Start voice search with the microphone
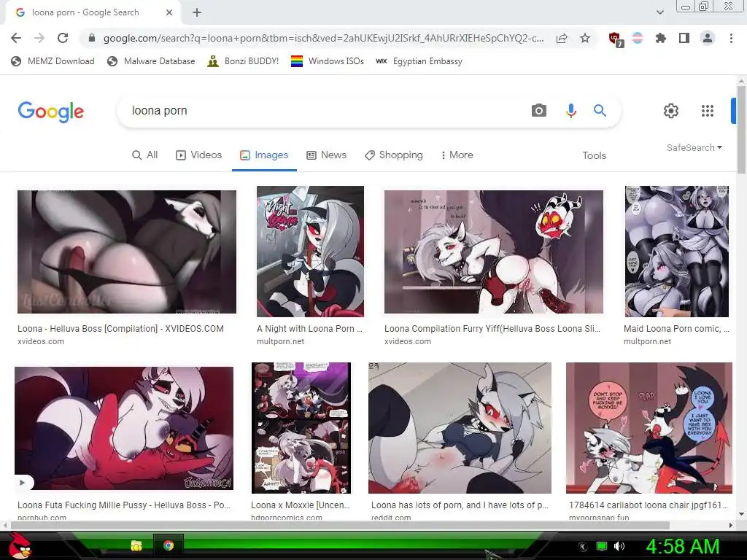The height and width of the screenshot is (560, 747). point(570,111)
